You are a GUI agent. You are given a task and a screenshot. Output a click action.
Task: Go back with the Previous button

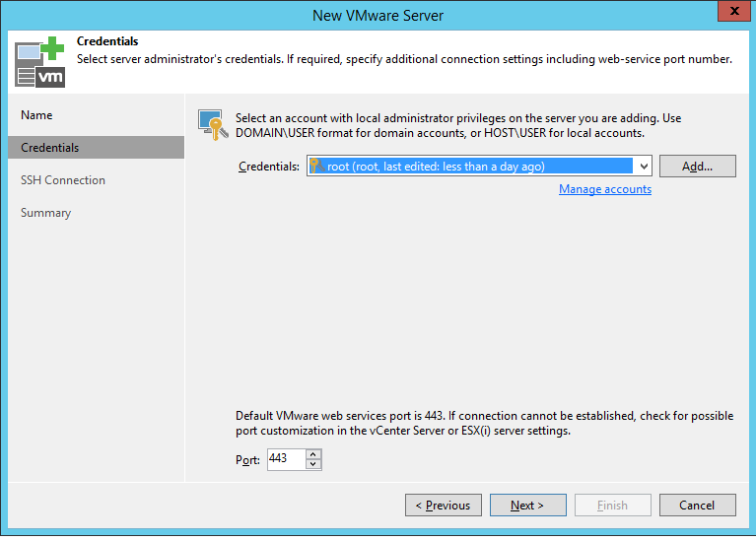(444, 506)
